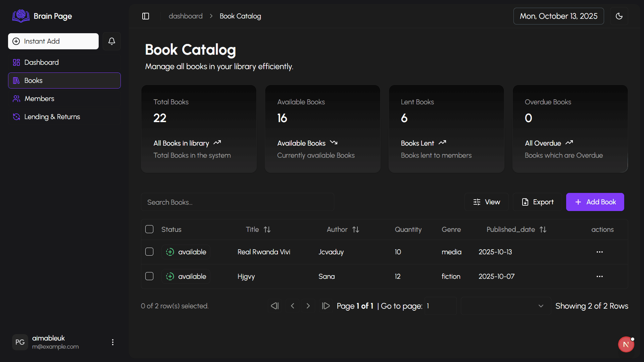The width and height of the screenshot is (644, 362).
Task: Click the Brain Page logo icon
Action: (21, 16)
